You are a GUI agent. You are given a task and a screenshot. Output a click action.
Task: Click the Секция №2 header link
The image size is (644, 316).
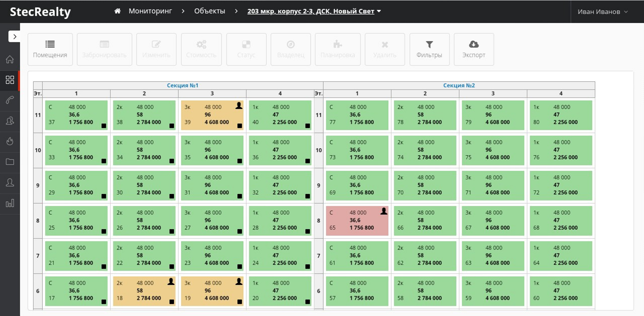point(459,85)
